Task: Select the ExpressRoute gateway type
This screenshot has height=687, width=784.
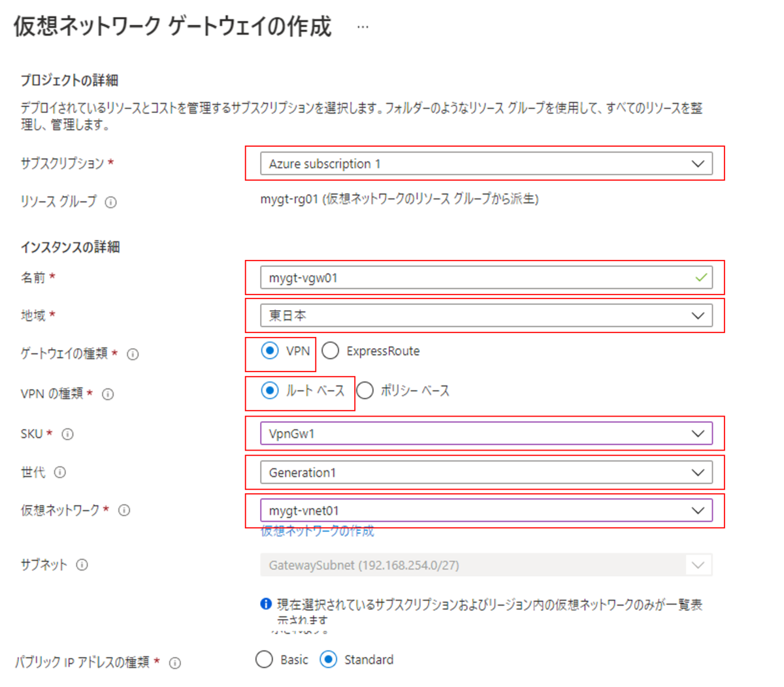Action: coord(331,351)
